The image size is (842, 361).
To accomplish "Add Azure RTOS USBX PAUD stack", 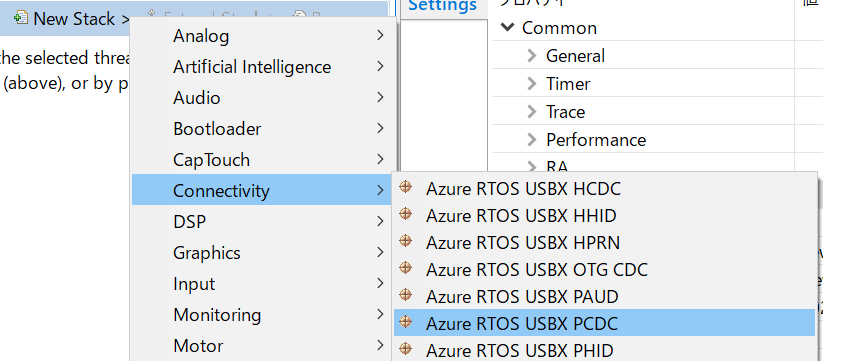I will 605,296.
